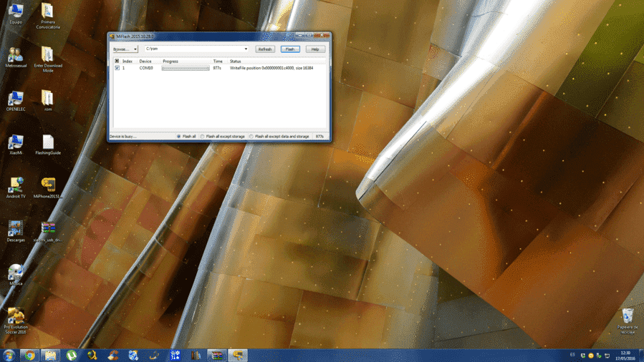Viewport: 644px width, 362px height.
Task: Click the WriteFile position status text
Action: 271,68
